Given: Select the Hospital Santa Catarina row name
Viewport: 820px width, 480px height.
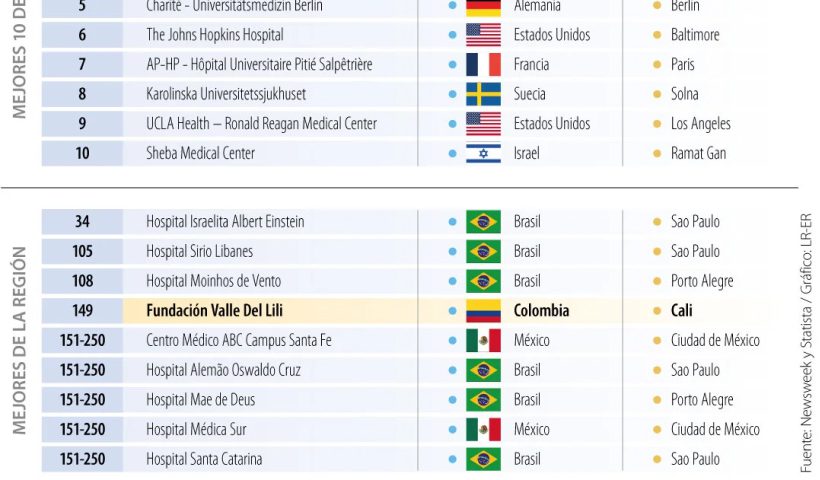Looking at the screenshot, I should 204,460.
